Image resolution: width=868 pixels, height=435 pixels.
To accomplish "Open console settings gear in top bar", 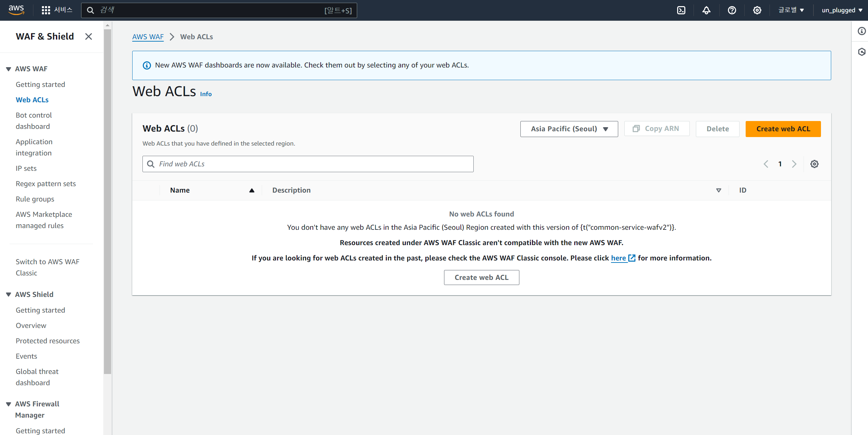I will (x=757, y=10).
